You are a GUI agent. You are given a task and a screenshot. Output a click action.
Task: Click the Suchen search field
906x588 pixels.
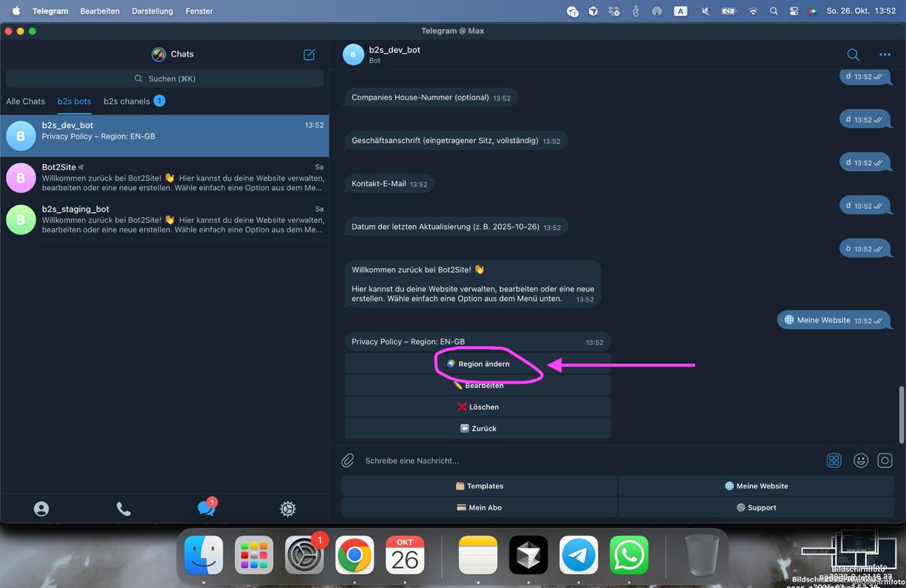click(164, 79)
